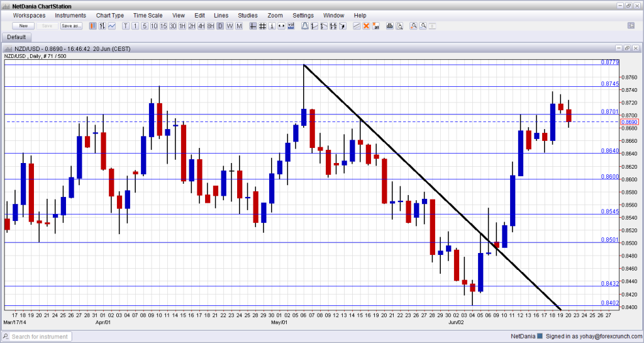Click the orange X delete line icon
Viewport: 644px width, 343px height.
366,26
